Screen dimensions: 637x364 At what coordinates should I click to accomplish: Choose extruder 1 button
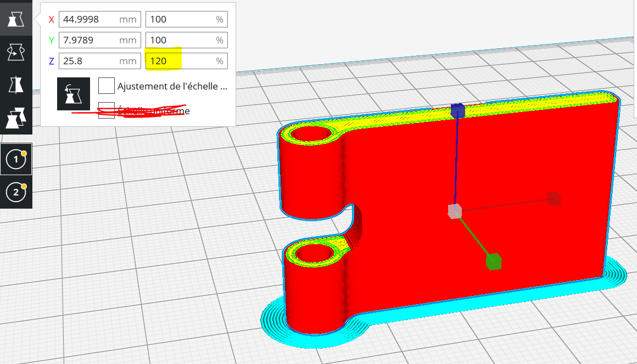tap(16, 159)
